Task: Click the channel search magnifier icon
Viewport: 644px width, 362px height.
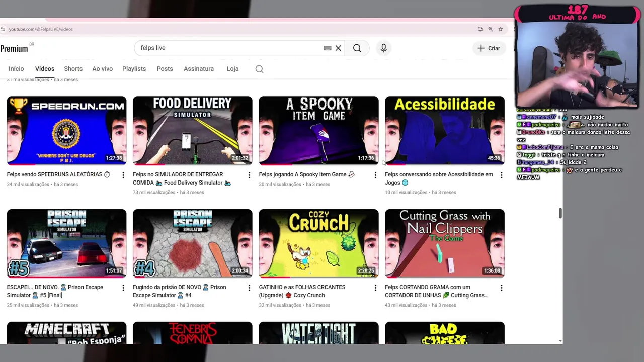Action: tap(259, 69)
